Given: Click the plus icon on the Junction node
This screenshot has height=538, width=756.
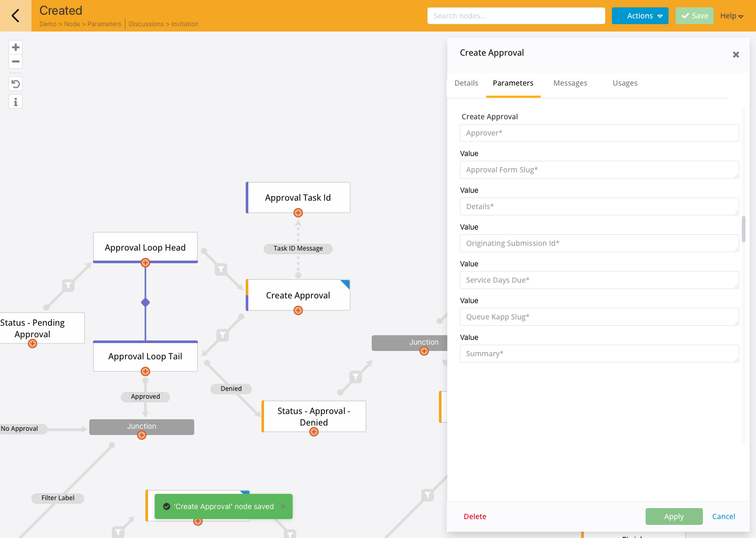Looking at the screenshot, I should [141, 435].
